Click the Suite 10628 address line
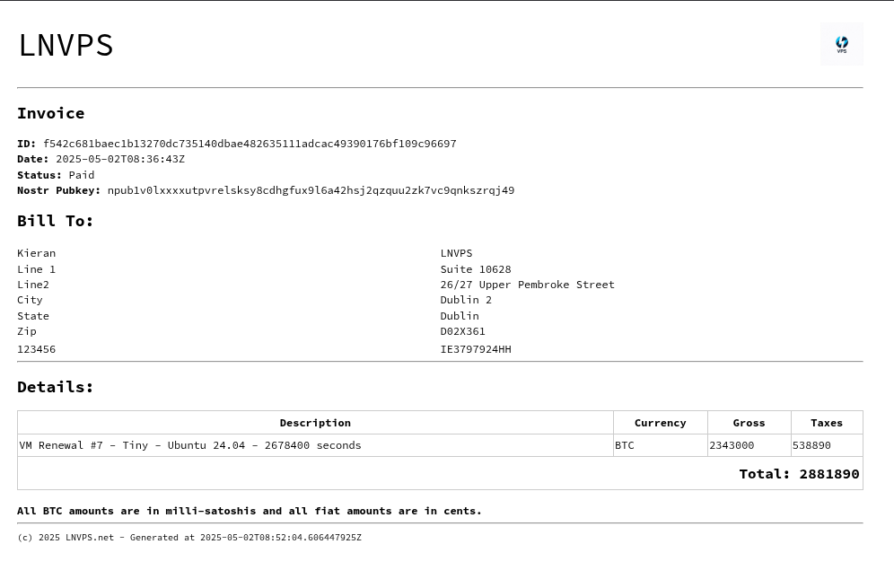 click(x=476, y=269)
